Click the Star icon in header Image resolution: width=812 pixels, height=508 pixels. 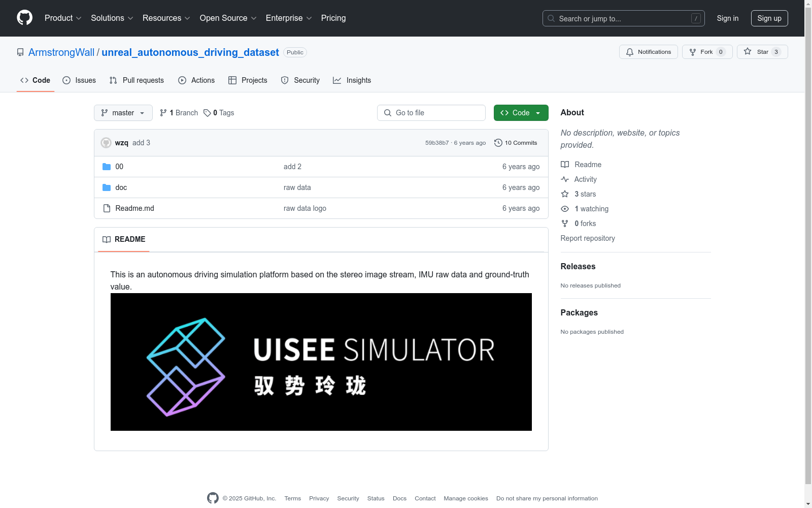(x=748, y=52)
